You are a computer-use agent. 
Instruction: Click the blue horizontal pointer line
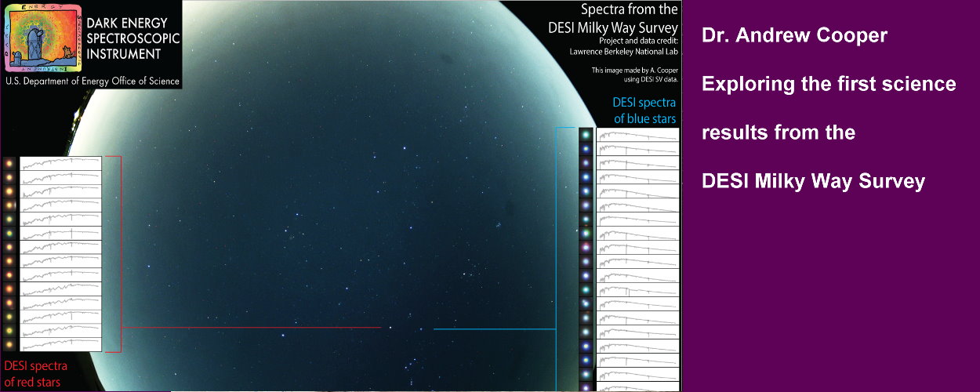point(494,329)
